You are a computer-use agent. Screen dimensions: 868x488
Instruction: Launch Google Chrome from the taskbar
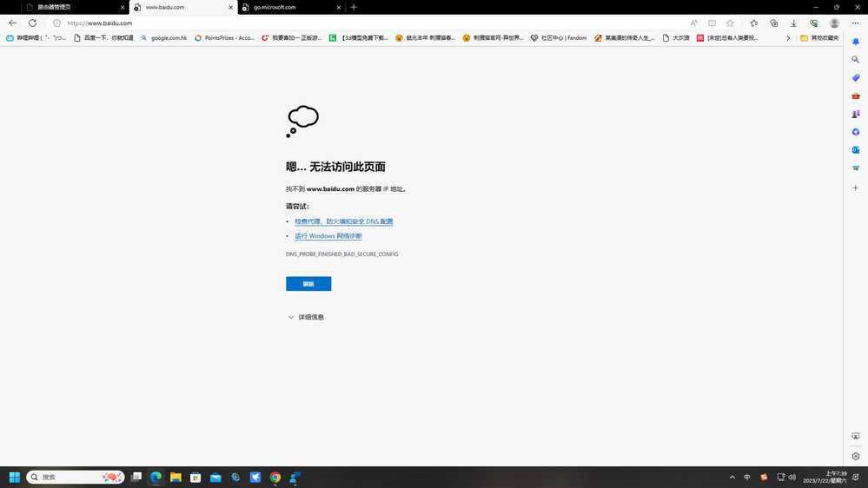(x=275, y=477)
